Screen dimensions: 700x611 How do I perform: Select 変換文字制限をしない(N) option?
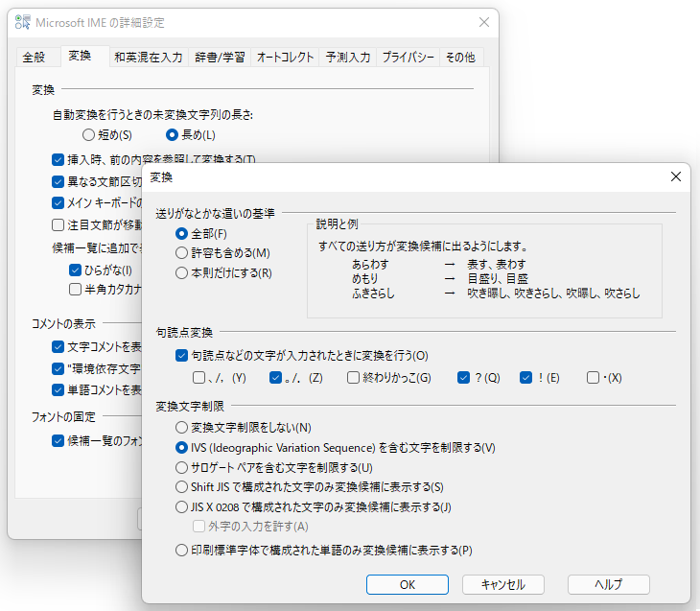coord(181,428)
